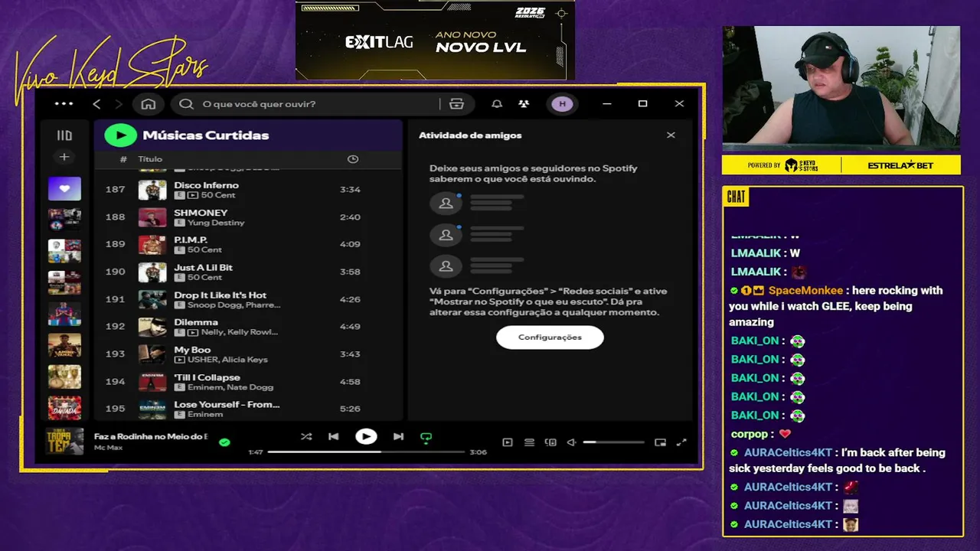Click username SpaceMonkee in chat
Screen dimensions: 980x551
pos(805,291)
